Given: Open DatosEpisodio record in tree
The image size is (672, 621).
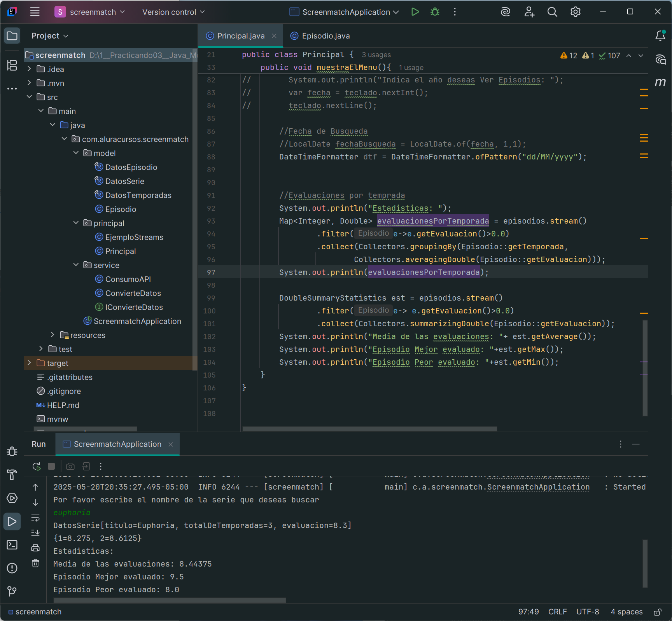Looking at the screenshot, I should 131,167.
